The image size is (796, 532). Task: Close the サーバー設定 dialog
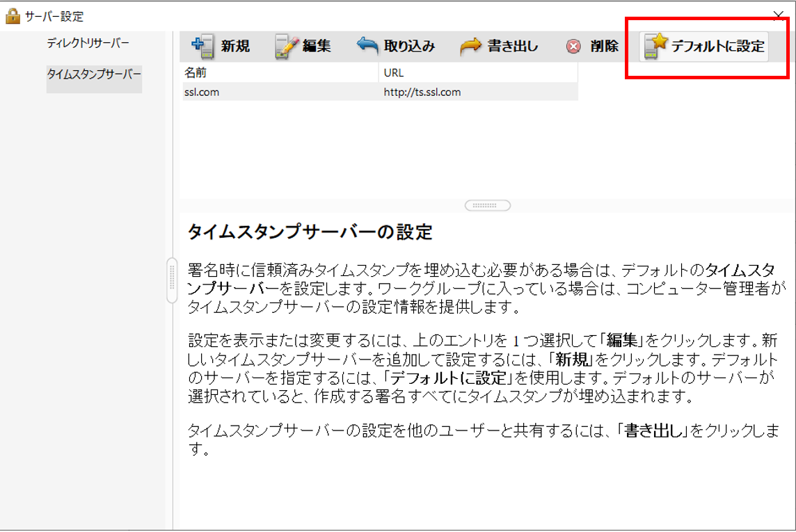pos(779,15)
